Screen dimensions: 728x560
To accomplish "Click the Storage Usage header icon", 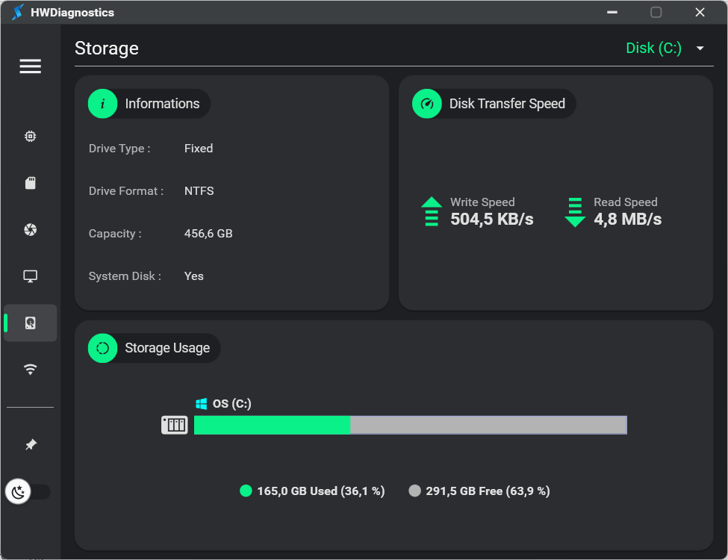I will [x=102, y=348].
